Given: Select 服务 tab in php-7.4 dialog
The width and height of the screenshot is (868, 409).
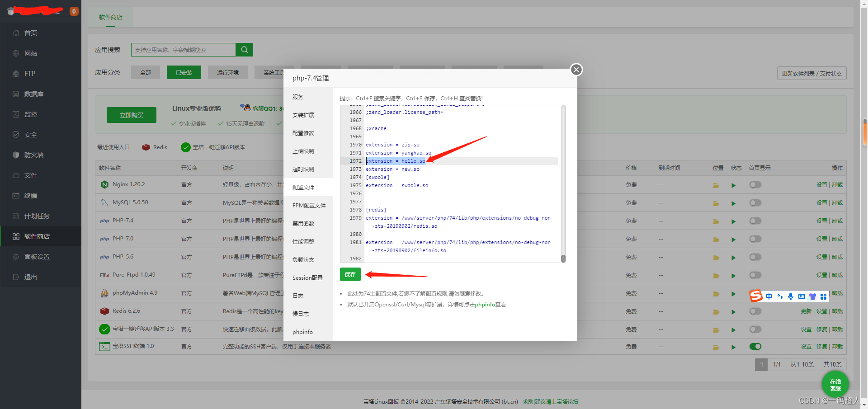Looking at the screenshot, I should click(308, 97).
